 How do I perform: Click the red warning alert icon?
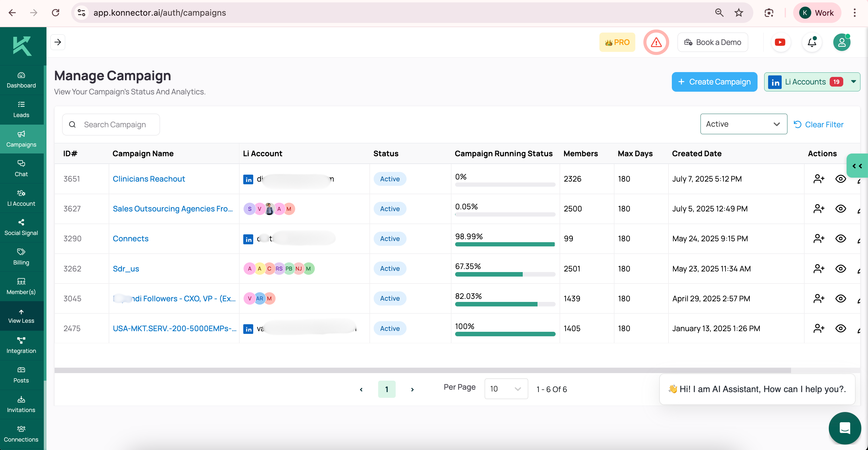tap(656, 42)
